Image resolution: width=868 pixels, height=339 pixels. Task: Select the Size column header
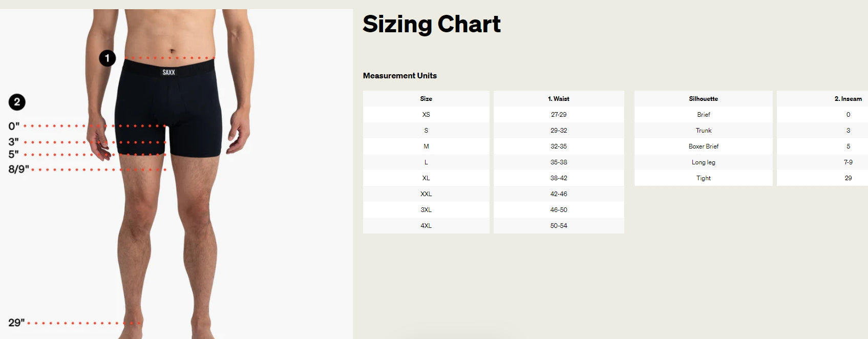pos(426,99)
